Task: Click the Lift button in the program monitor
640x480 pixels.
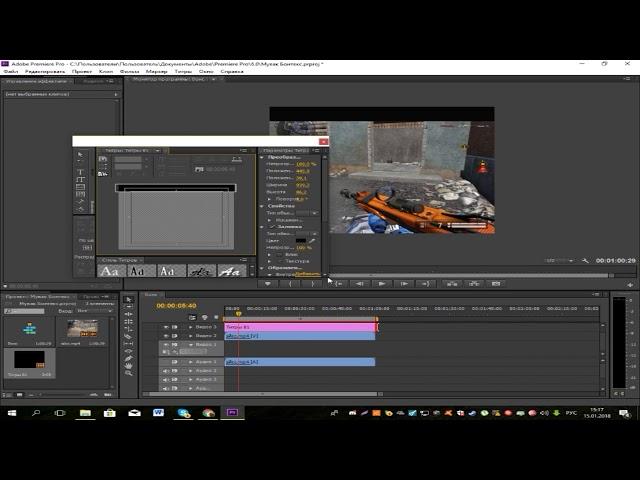Action: [451, 284]
